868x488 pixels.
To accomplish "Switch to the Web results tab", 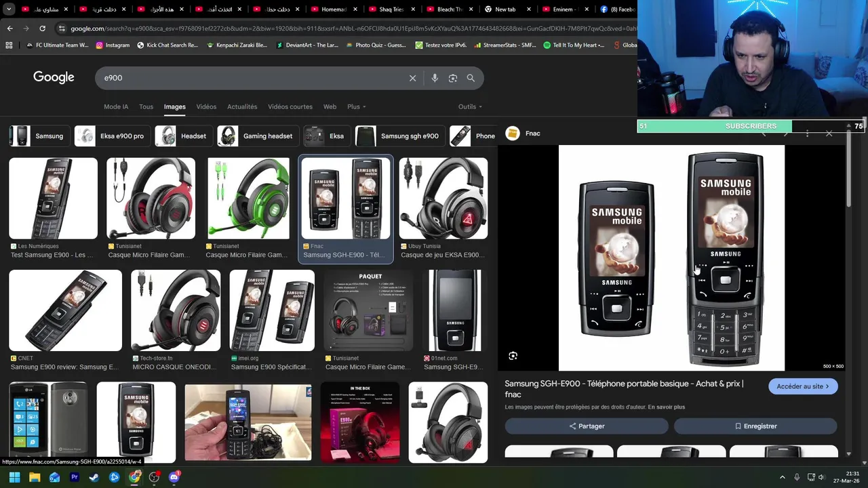I will point(330,107).
